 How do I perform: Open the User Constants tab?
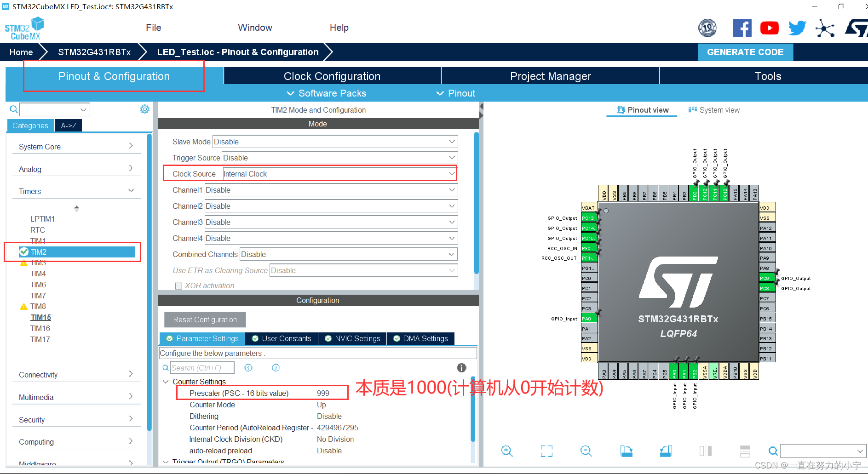282,339
